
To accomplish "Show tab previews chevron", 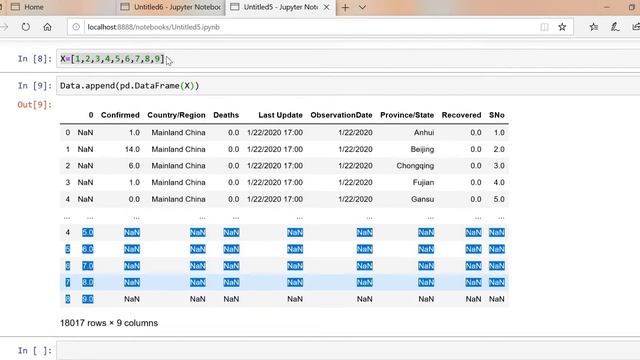I will pos(362,7).
